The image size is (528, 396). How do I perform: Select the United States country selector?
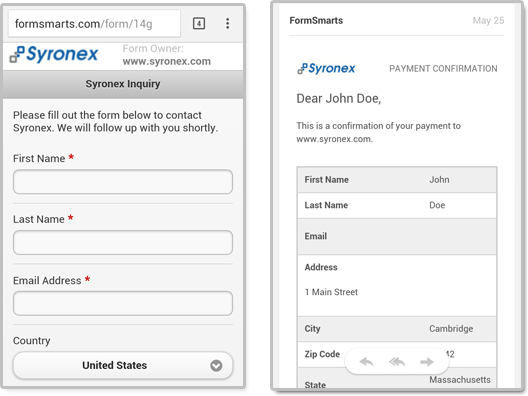pos(123,365)
